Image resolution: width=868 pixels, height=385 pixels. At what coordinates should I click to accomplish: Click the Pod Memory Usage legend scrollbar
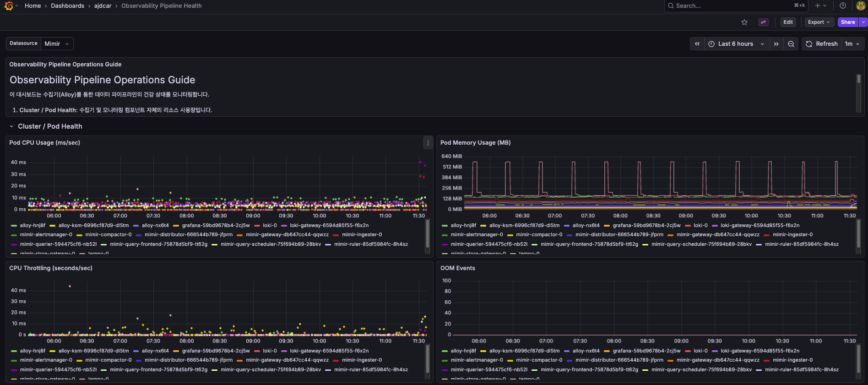tap(858, 236)
